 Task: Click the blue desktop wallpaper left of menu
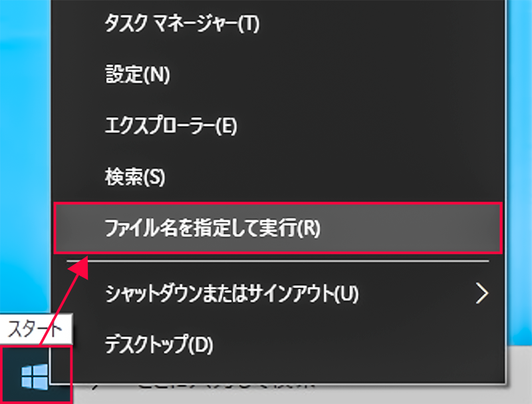(25, 153)
